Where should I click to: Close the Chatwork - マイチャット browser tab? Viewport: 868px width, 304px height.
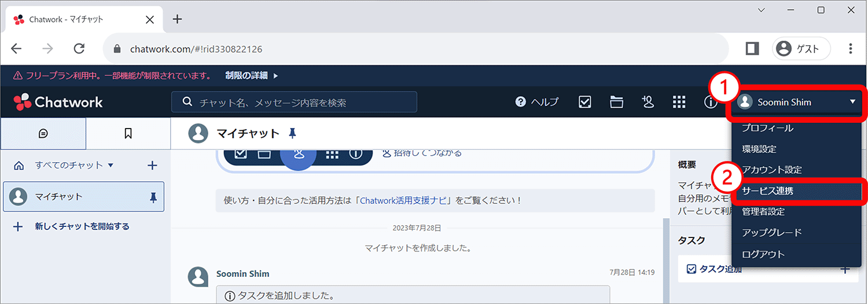[150, 19]
